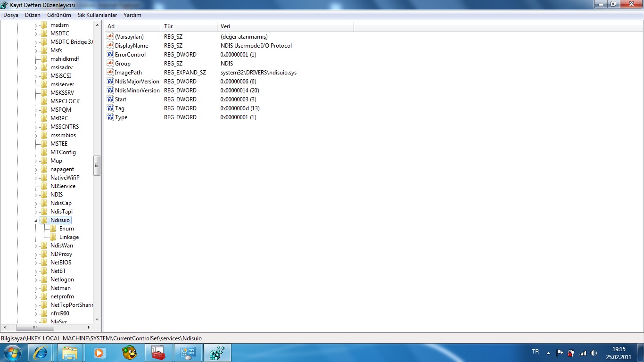Open Windows Explorer from the taskbar
644x362 pixels.
click(x=69, y=353)
